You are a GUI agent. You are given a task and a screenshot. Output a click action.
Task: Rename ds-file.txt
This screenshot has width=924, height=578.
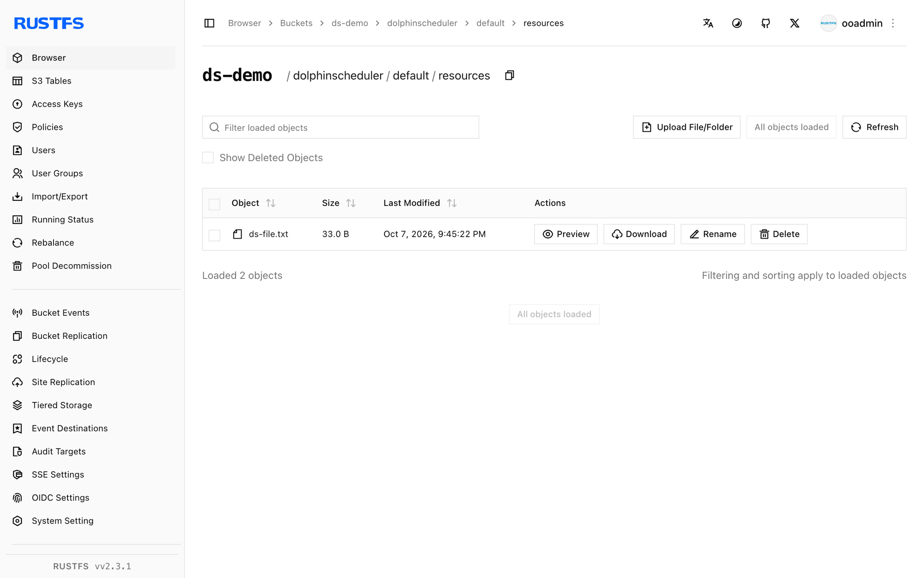[712, 234]
